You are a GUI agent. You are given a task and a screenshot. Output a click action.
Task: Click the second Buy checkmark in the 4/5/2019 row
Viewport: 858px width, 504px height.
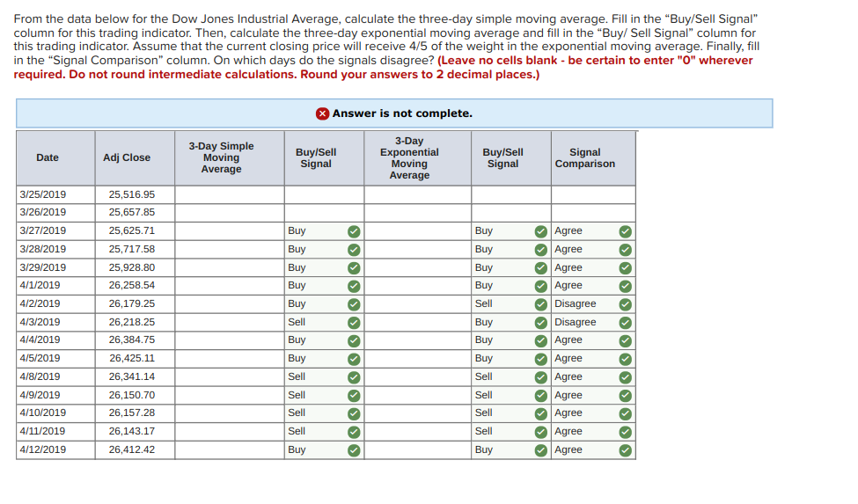tap(541, 359)
